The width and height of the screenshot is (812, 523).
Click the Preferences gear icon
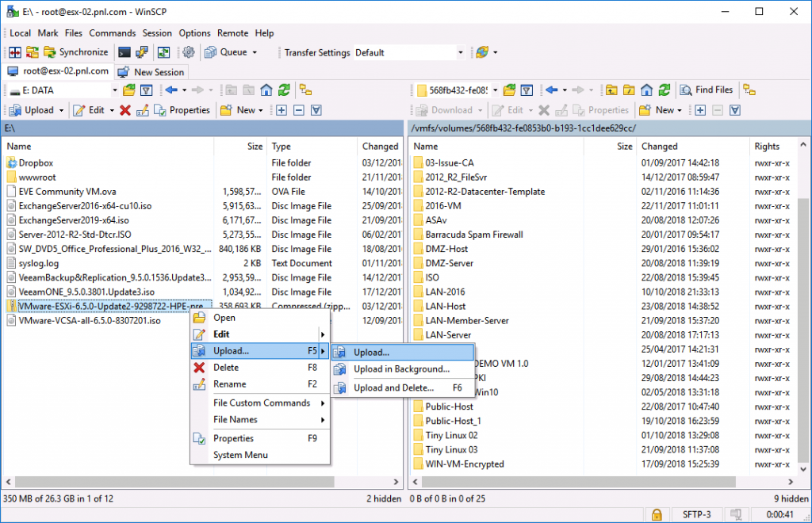(x=187, y=52)
